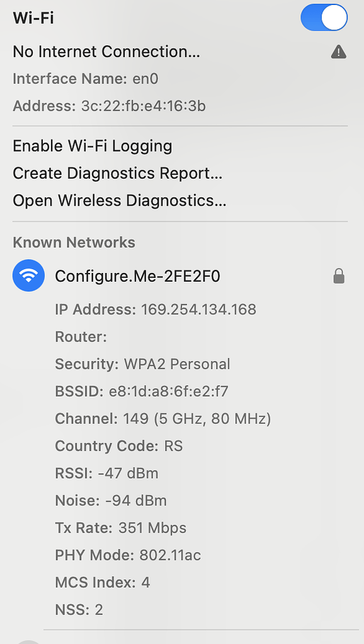Click the No Internet Connection warning icon

338,52
